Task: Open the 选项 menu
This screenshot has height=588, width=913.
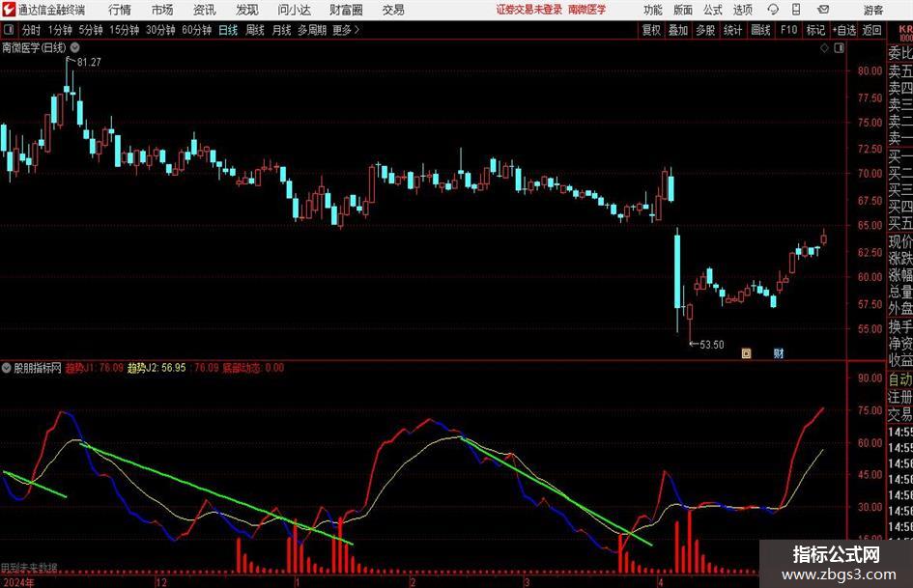Action: [742, 10]
